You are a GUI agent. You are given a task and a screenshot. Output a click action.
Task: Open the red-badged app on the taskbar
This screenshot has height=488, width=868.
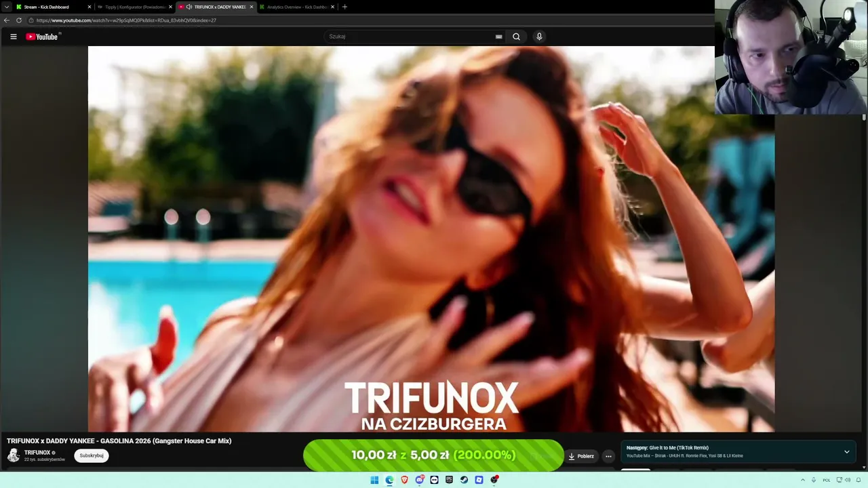494,480
